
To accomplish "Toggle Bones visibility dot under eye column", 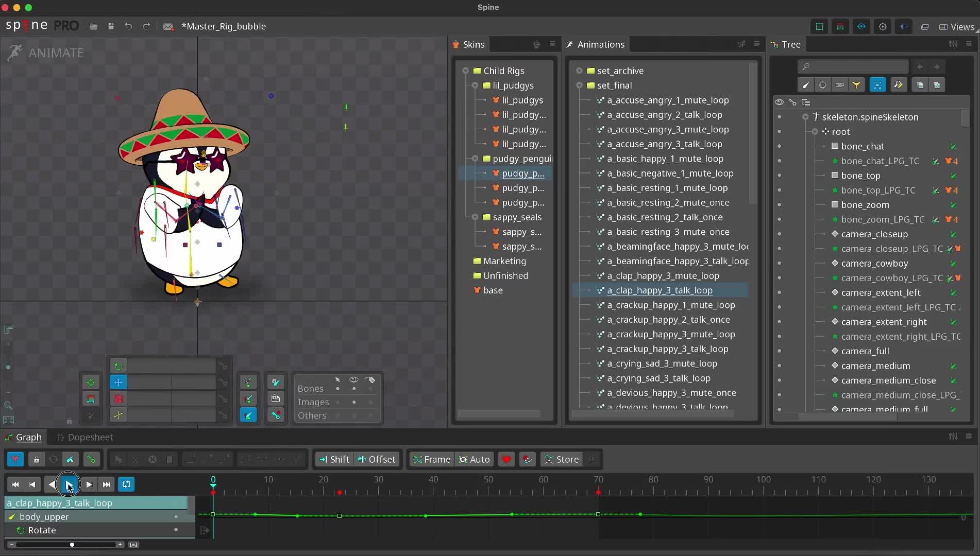I will pyautogui.click(x=354, y=389).
